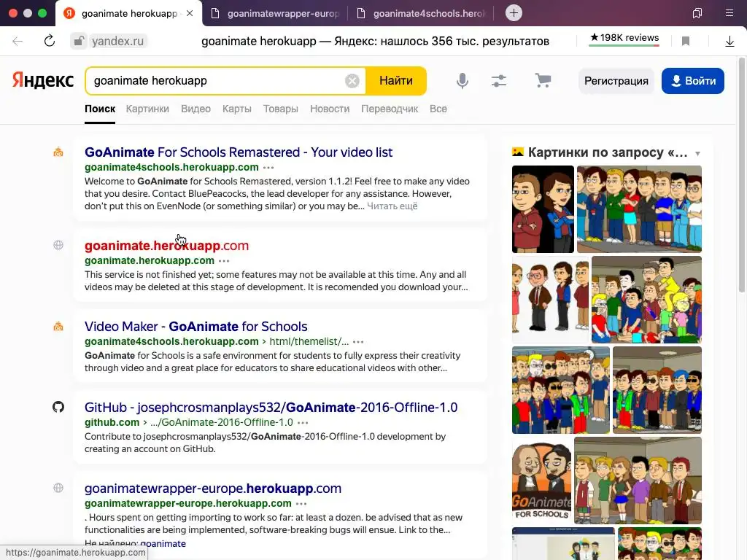Switch to the Карты tab

[x=237, y=109]
